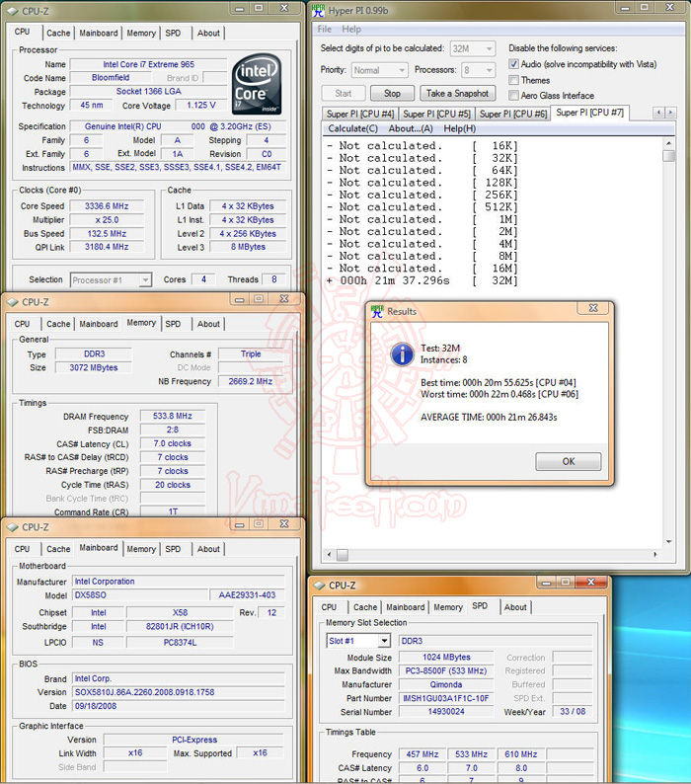Click the Results dialog title icon
Image resolution: width=691 pixels, height=784 pixels.
coord(377,311)
